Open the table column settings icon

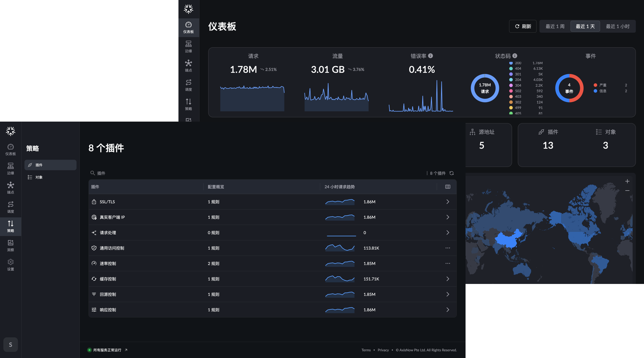448,187
